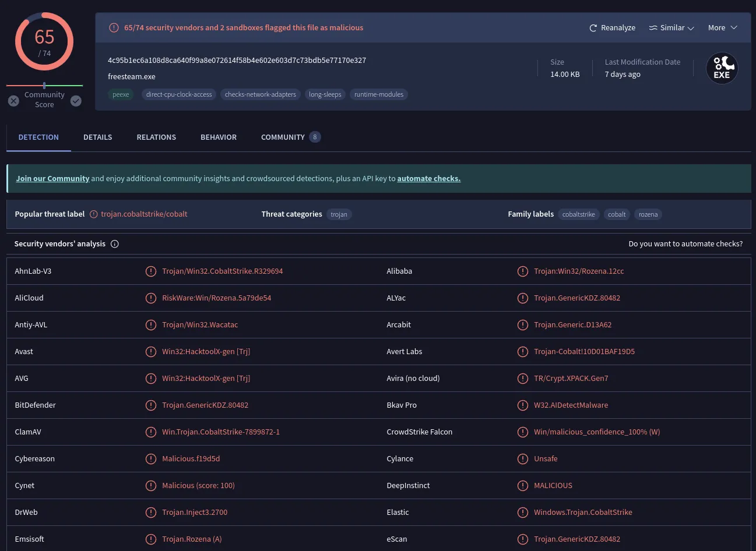Viewport: 756px width, 551px height.
Task: Click Win.Trojan.CobaltStrike-7899872-1 detection text
Action: (221, 432)
